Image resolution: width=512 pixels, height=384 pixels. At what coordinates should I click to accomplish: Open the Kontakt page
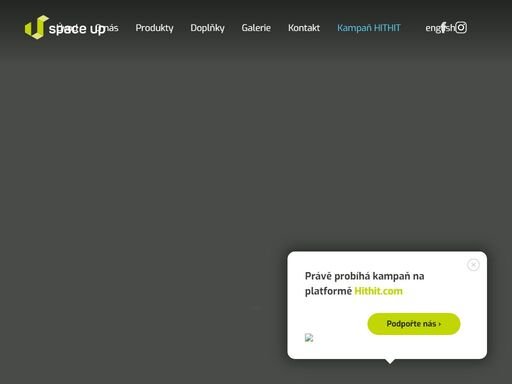304,28
